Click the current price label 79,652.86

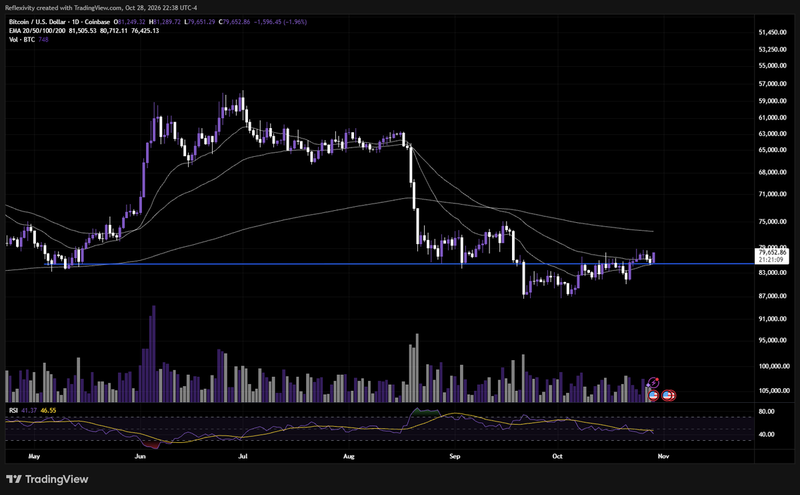(x=772, y=253)
